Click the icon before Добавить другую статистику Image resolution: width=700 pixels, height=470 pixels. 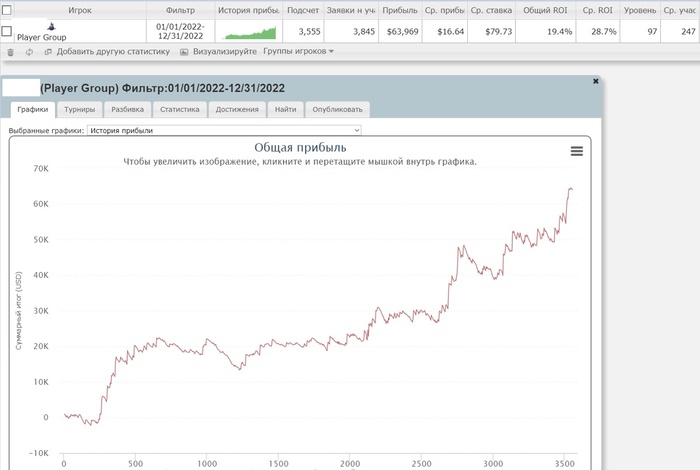[48, 52]
